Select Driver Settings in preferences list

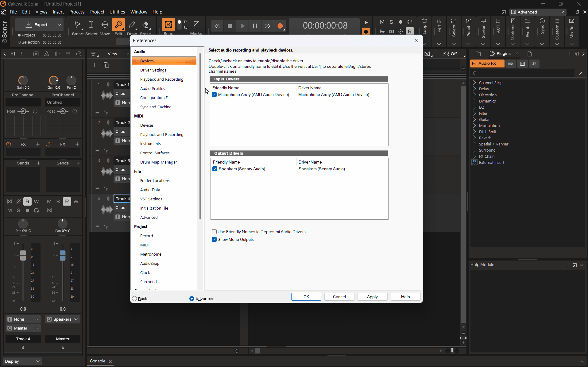click(x=153, y=70)
